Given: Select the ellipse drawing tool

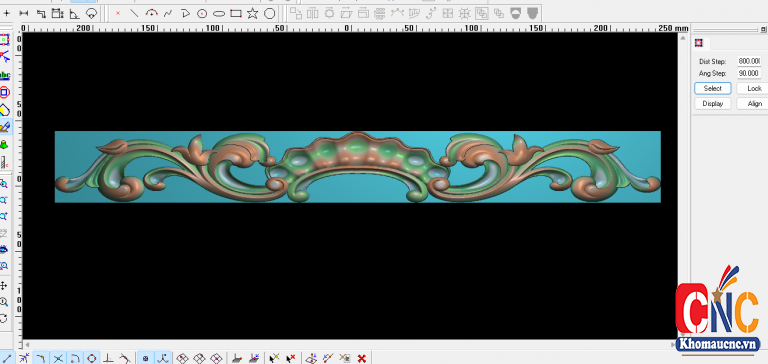Looking at the screenshot, I should 219,14.
